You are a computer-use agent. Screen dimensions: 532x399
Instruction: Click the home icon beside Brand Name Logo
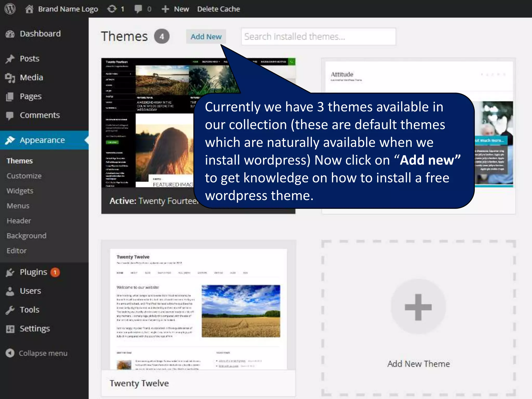29,9
